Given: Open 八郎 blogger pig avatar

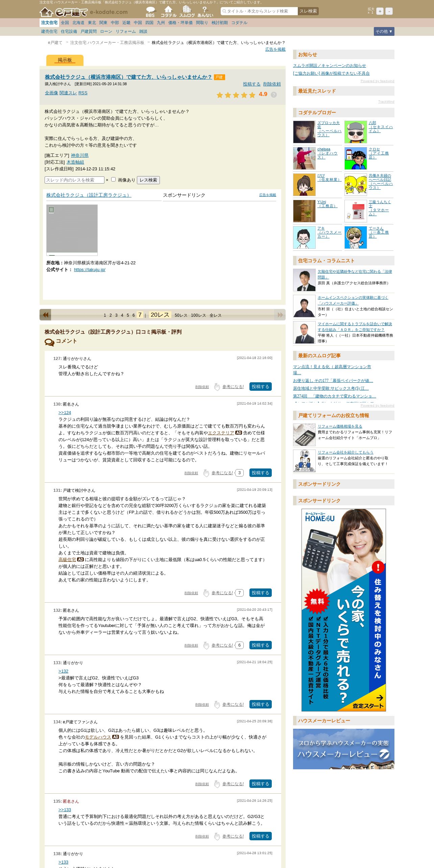Looking at the screenshot, I should pos(356,132).
